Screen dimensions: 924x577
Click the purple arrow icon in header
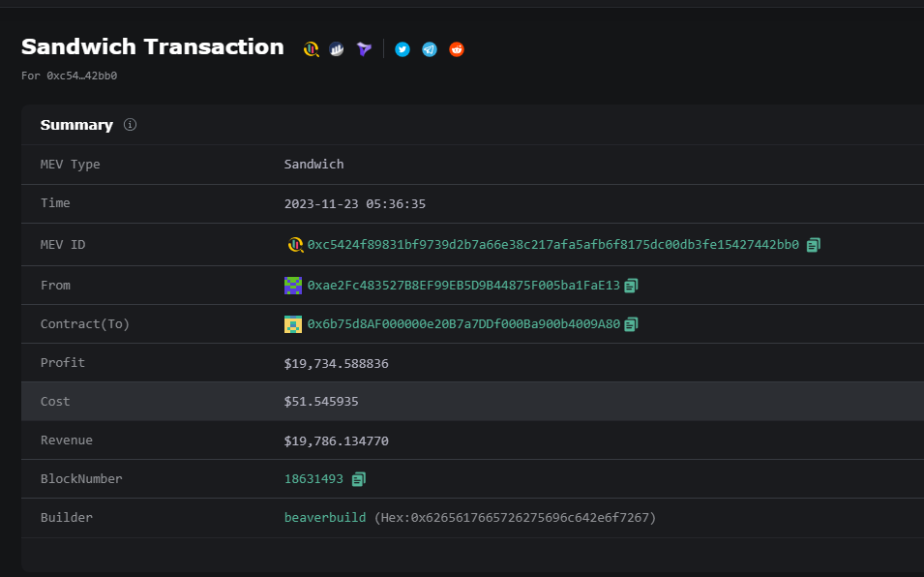point(364,48)
